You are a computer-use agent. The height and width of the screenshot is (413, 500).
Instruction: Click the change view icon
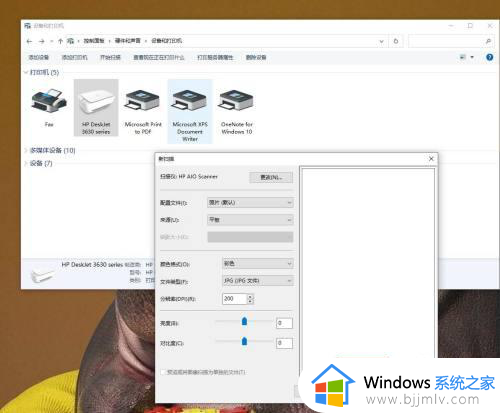463,57
